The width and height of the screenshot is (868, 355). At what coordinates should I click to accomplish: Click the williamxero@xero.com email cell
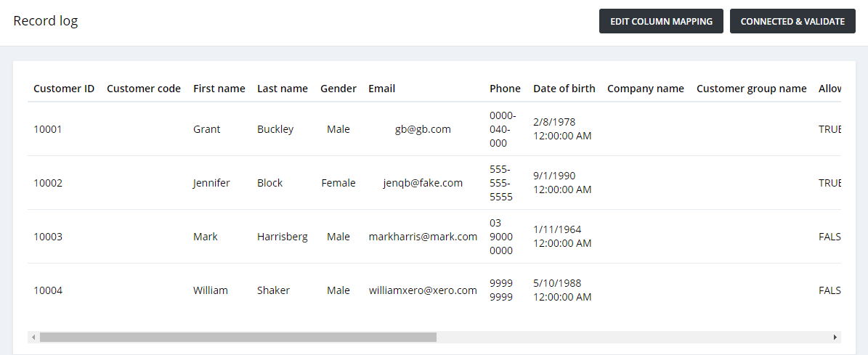[423, 290]
